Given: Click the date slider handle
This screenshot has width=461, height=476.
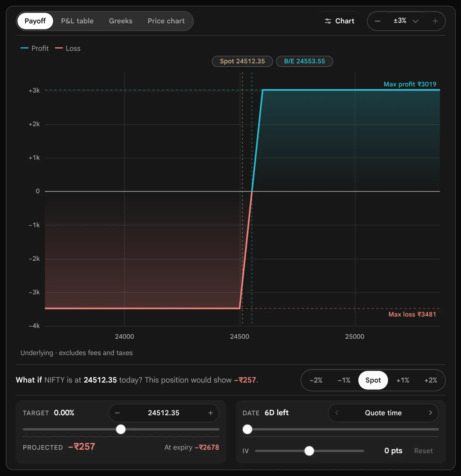Looking at the screenshot, I should click(x=247, y=429).
